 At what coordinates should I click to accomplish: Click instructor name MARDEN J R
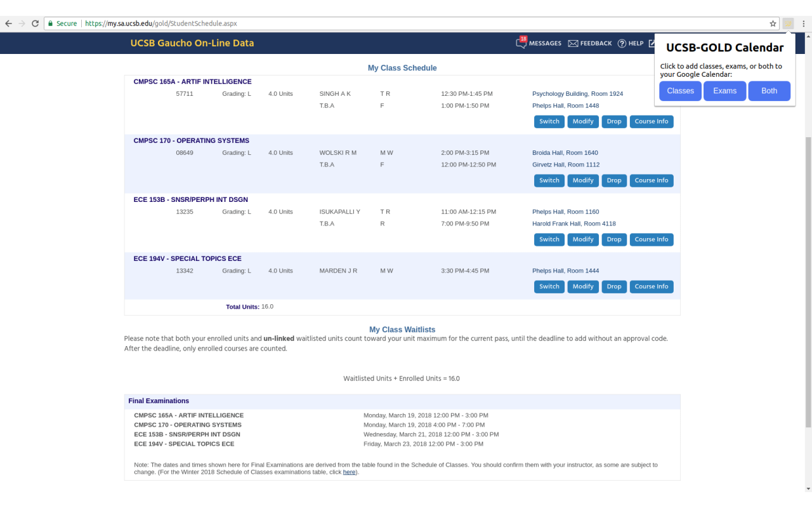point(338,271)
